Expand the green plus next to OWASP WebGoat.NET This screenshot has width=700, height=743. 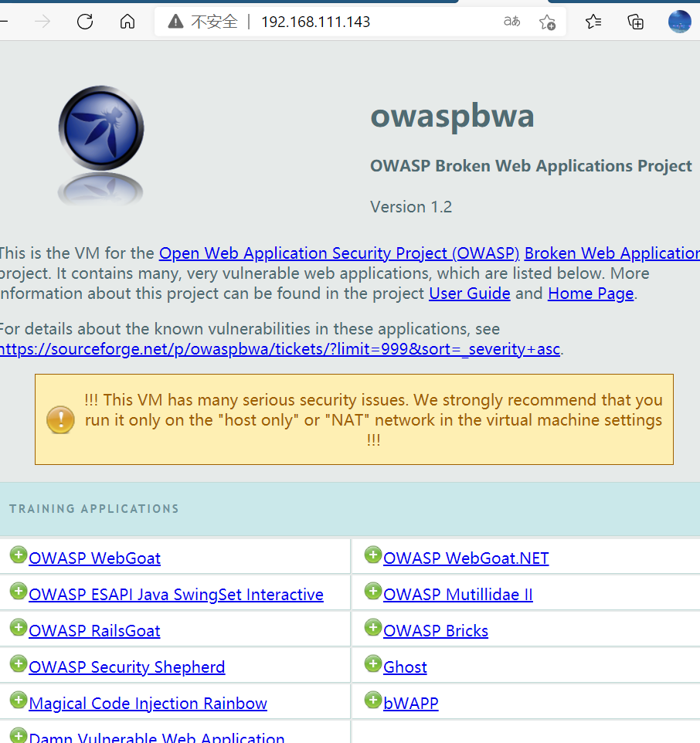coord(373,555)
